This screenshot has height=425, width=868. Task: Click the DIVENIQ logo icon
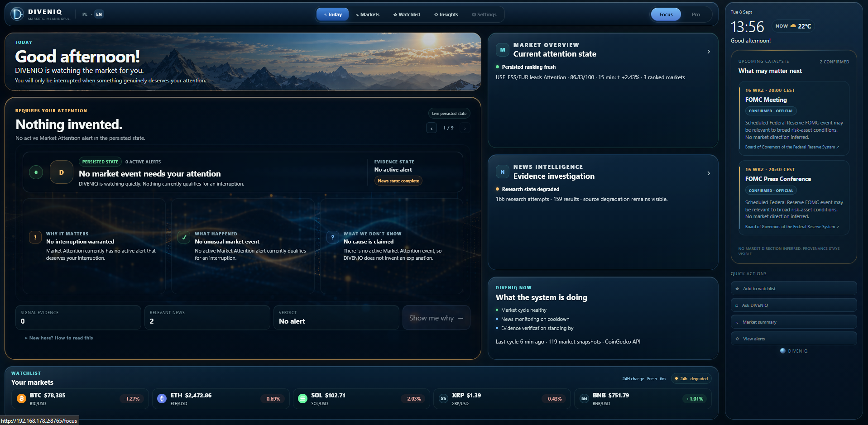coord(17,14)
